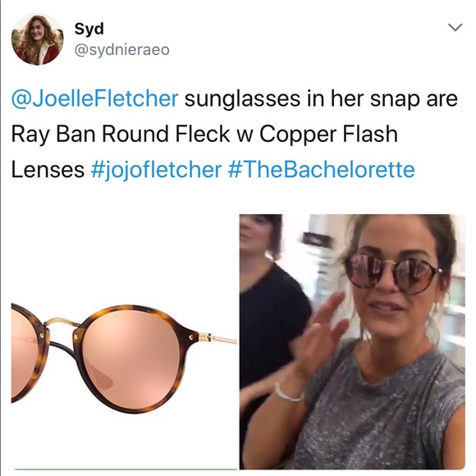
Task: Click the phrase "sunglasses in her snap are"
Action: pos(321,98)
